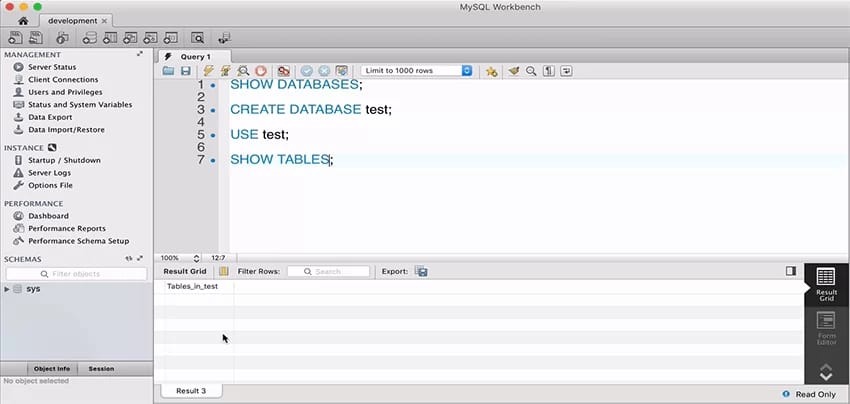This screenshot has height=404, width=850.
Task: Switch to the Session tab
Action: coord(101,368)
